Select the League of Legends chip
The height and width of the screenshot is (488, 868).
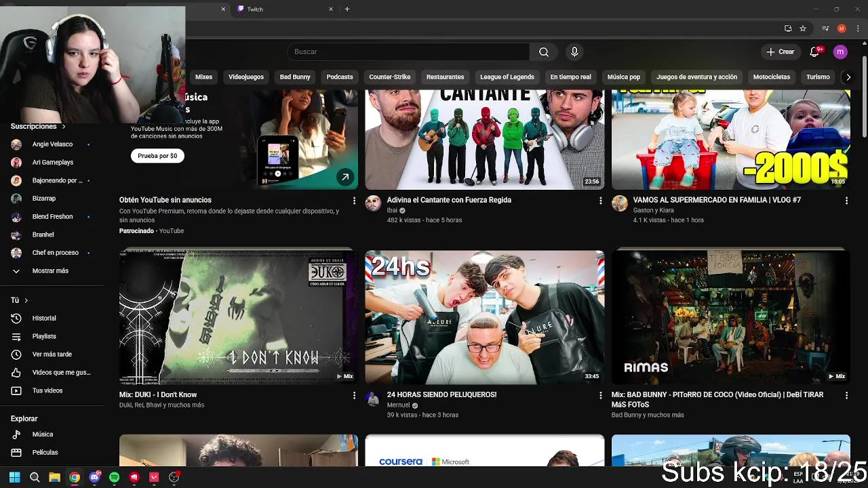507,77
